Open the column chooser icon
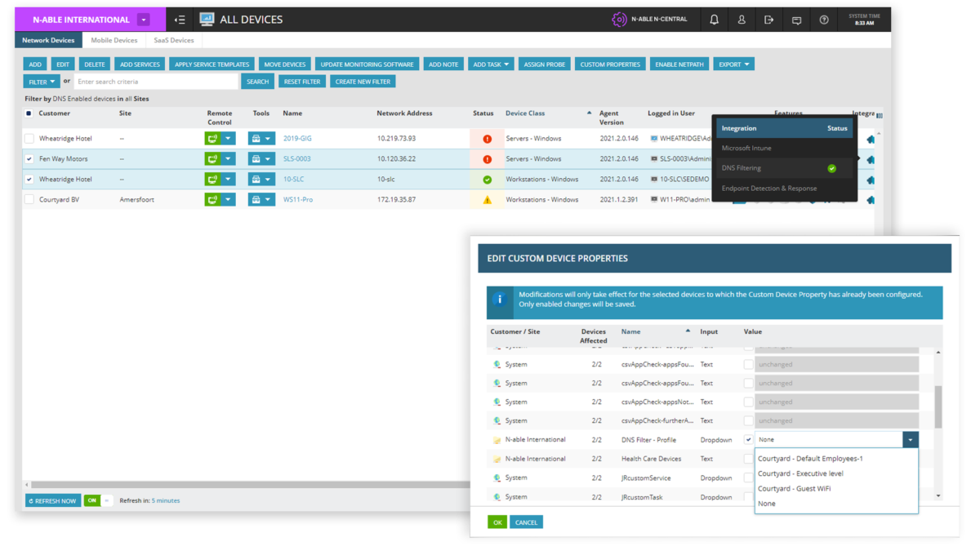This screenshot has width=980, height=551. pos(880,115)
